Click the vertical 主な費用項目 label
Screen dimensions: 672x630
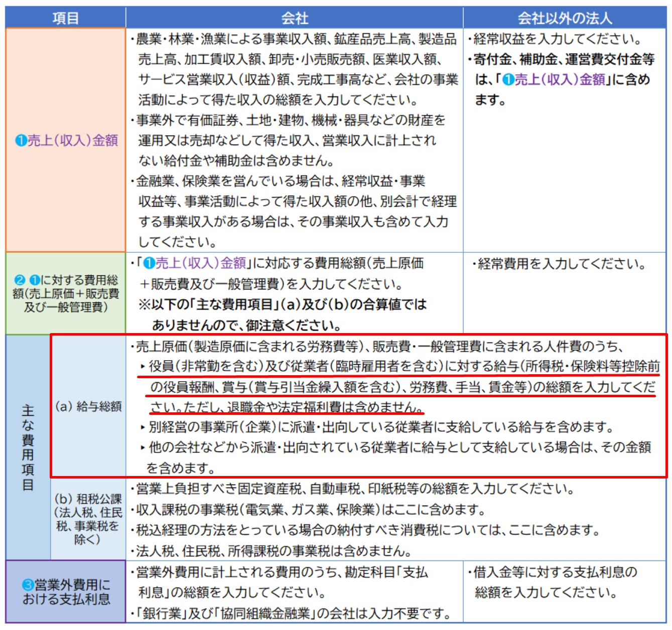pyautogui.click(x=28, y=447)
